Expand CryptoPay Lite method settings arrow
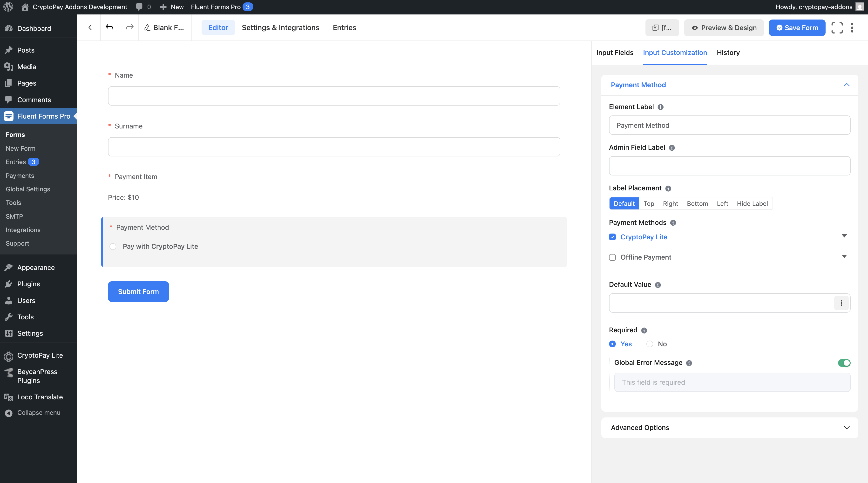 (844, 236)
